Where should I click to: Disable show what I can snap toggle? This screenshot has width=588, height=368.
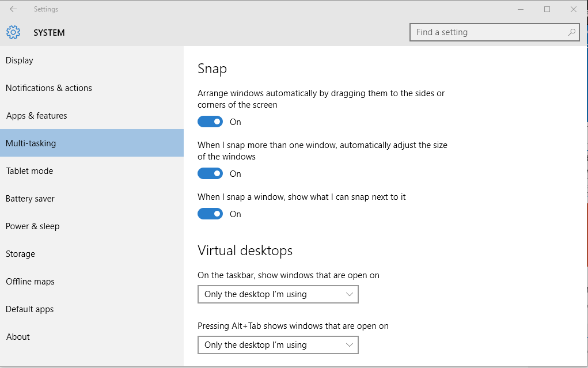pyautogui.click(x=210, y=214)
